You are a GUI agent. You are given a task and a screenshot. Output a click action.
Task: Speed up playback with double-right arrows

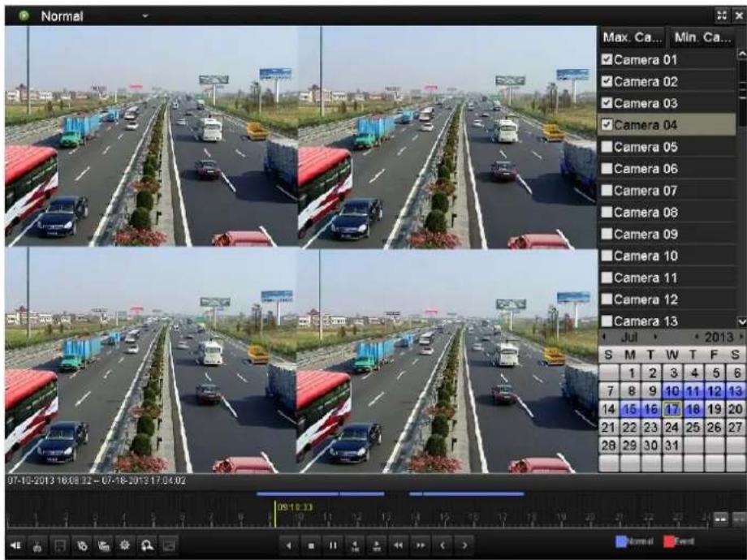pos(421,545)
